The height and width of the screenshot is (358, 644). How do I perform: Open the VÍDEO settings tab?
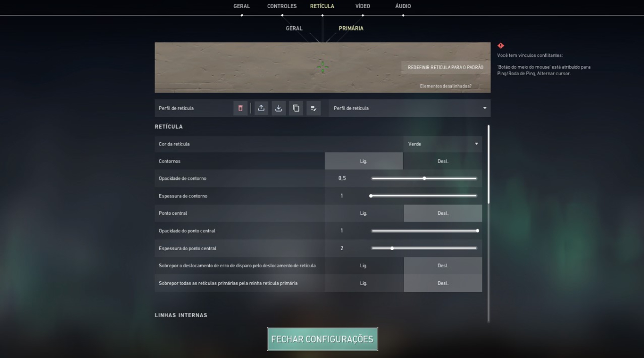pyautogui.click(x=362, y=6)
